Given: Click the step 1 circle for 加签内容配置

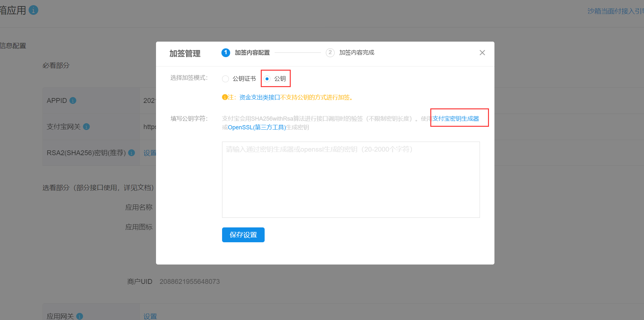Looking at the screenshot, I should pyautogui.click(x=226, y=53).
